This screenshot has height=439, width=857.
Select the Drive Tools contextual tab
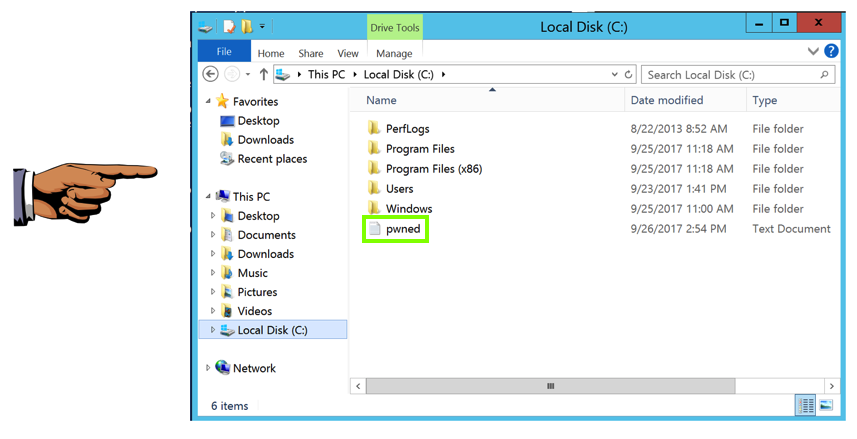[x=395, y=27]
